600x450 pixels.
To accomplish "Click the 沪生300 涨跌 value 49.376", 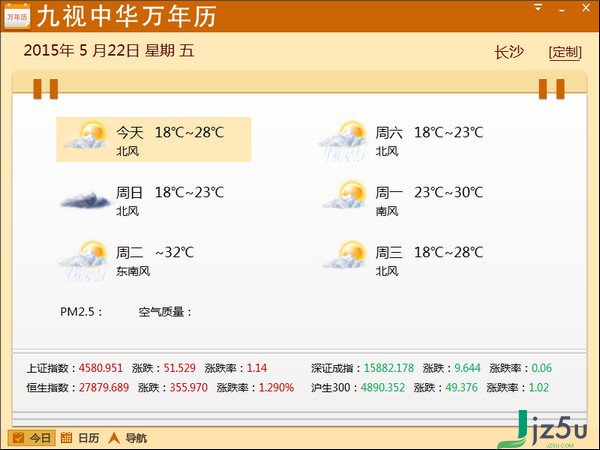I will (461, 388).
